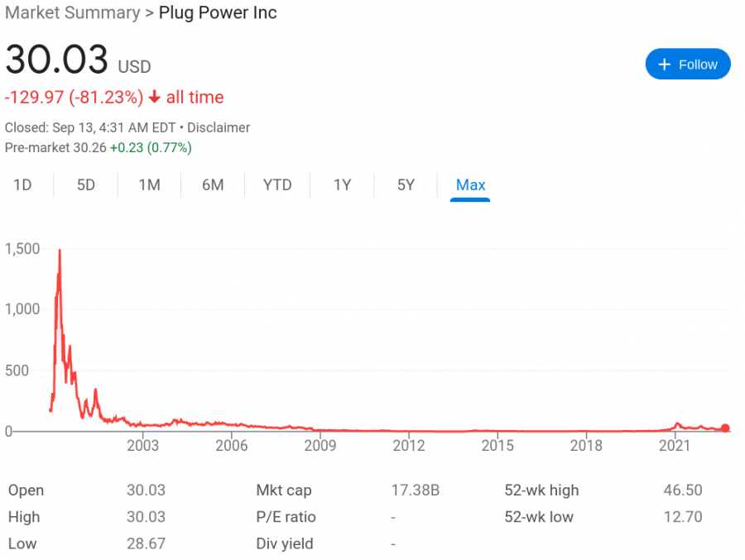
Task: Select the 5Y chart tab
Action: 406,185
